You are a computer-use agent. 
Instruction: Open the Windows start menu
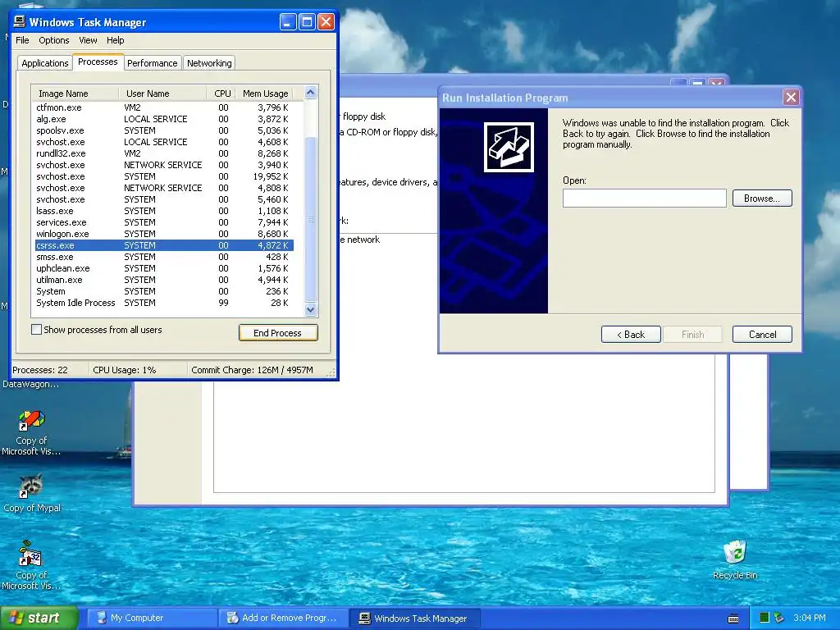tap(39, 619)
